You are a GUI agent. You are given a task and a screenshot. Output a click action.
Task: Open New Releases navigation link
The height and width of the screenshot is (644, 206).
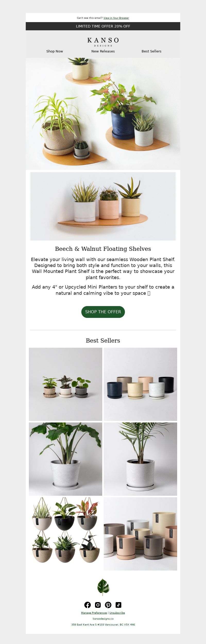[x=103, y=51]
